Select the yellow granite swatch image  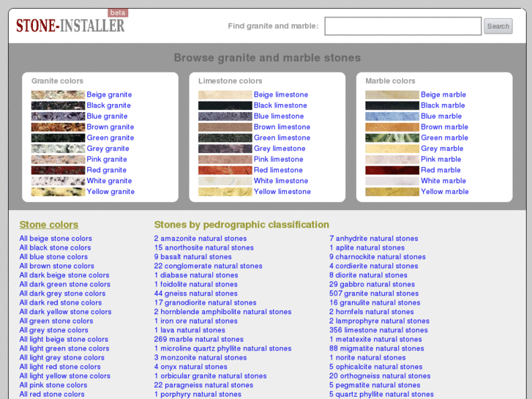[x=58, y=192]
